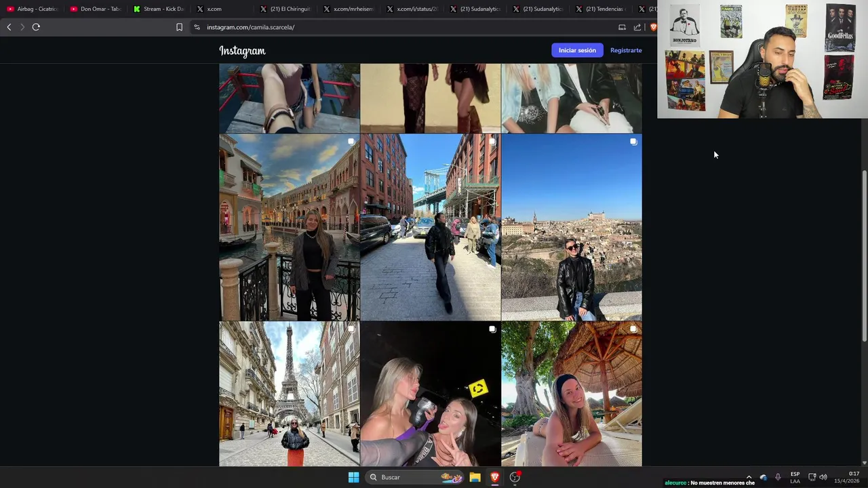Click the browser back arrow
The width and height of the screenshot is (868, 488).
9,27
